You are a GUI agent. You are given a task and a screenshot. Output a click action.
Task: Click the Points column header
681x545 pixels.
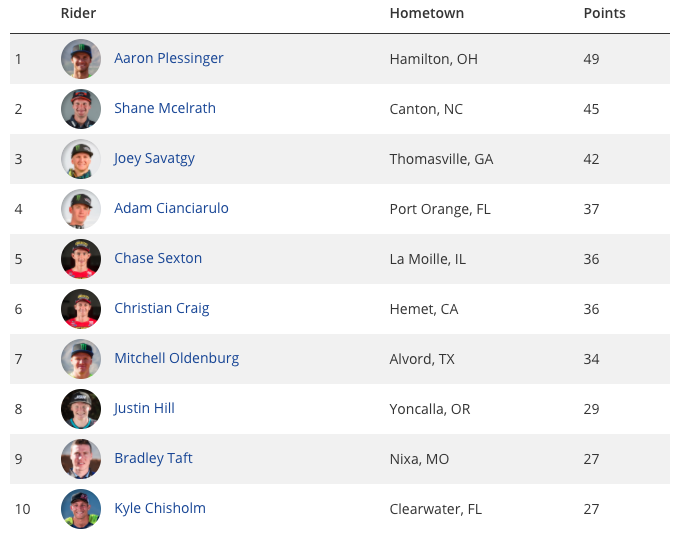(x=604, y=13)
